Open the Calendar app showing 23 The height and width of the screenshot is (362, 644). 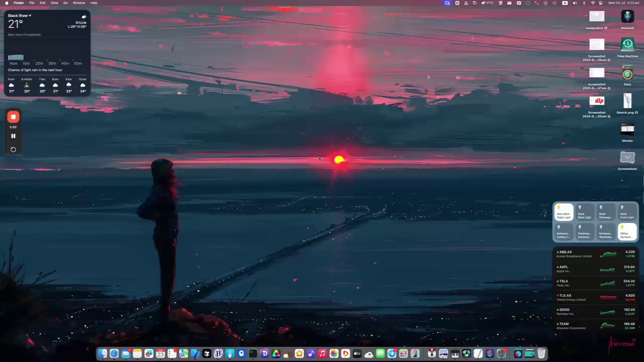[160, 353]
